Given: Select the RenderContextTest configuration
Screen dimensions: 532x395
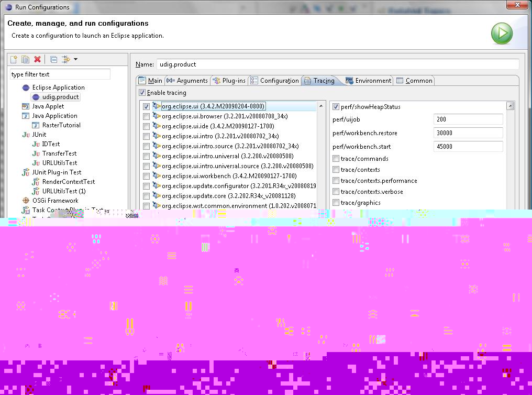Looking at the screenshot, I should 68,182.
